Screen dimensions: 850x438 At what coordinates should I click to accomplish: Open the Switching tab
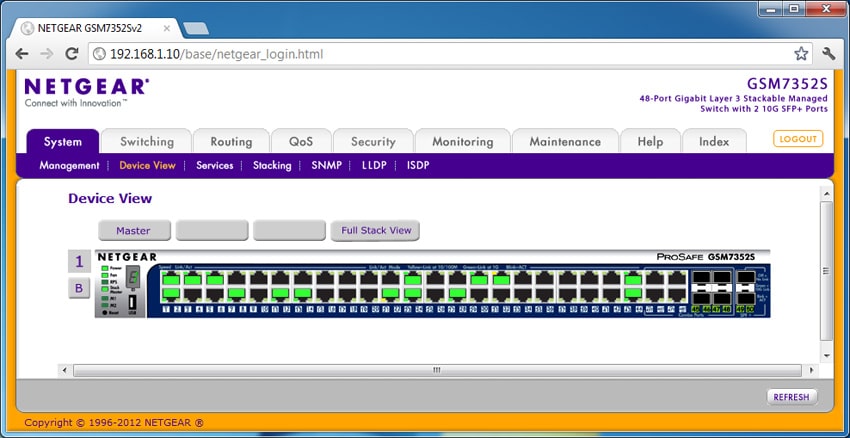[x=147, y=141]
